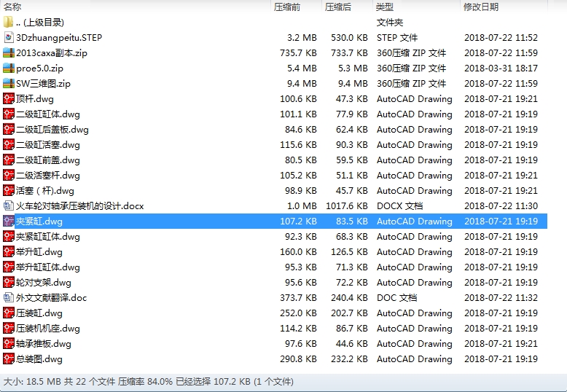This screenshot has width=567, height=392.
Task: Select the file name 二级缸前盖.dwg
Action: [x=48, y=160]
